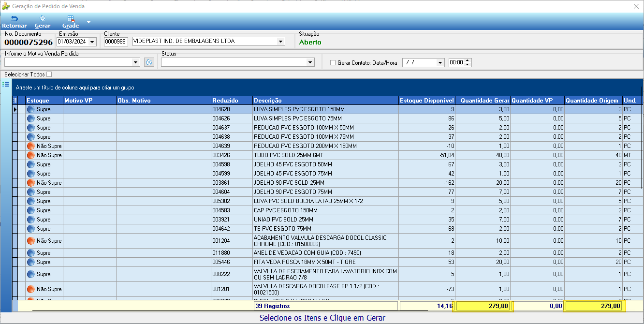Click the list icon left of the grid
This screenshot has width=644, height=324.
6,84
